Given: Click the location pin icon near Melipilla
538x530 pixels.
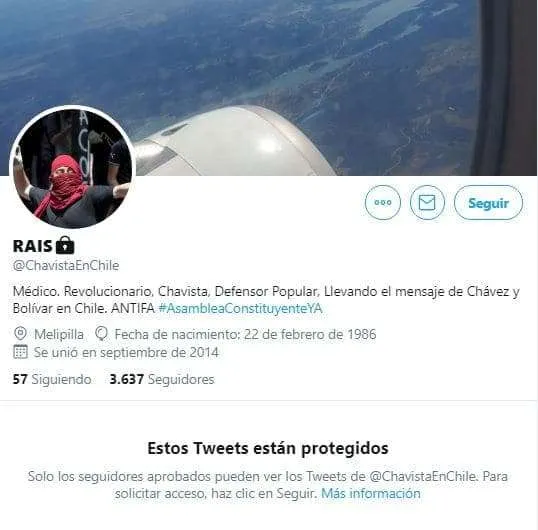Looking at the screenshot, I should coord(20,333).
